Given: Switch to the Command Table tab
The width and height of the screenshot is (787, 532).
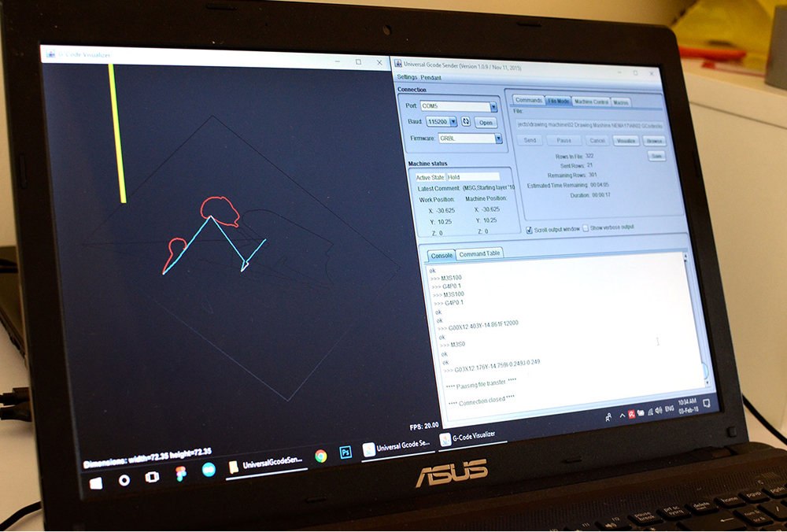Looking at the screenshot, I should coord(479,253).
